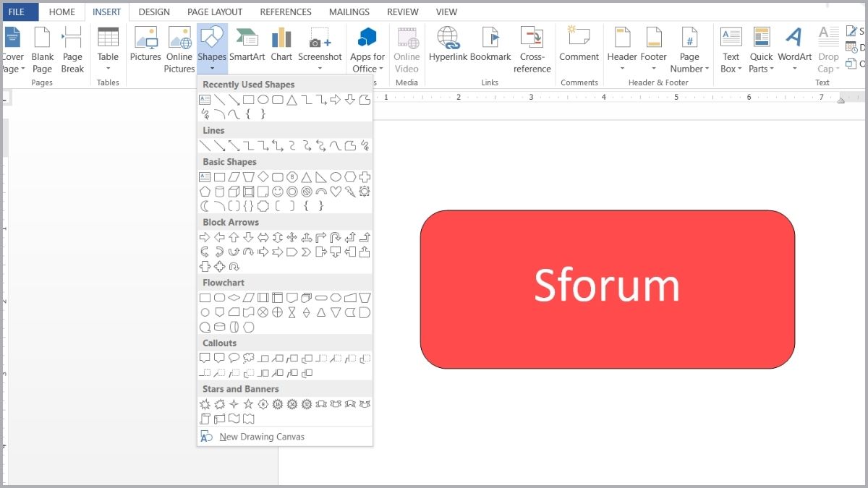Choose the Flowchart Or circle-plus shape
Screen dimensions: 868x488
pos(278,312)
